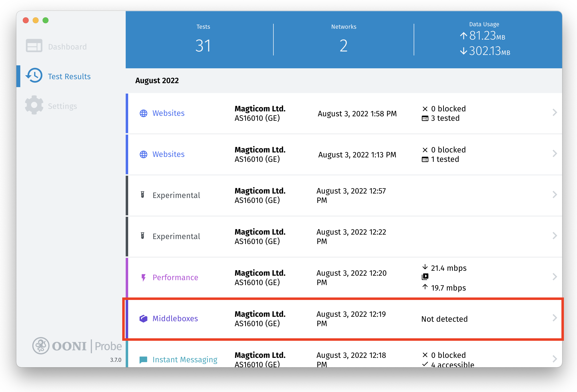Click the green window zoom button
This screenshot has height=392, width=577.
coord(46,20)
